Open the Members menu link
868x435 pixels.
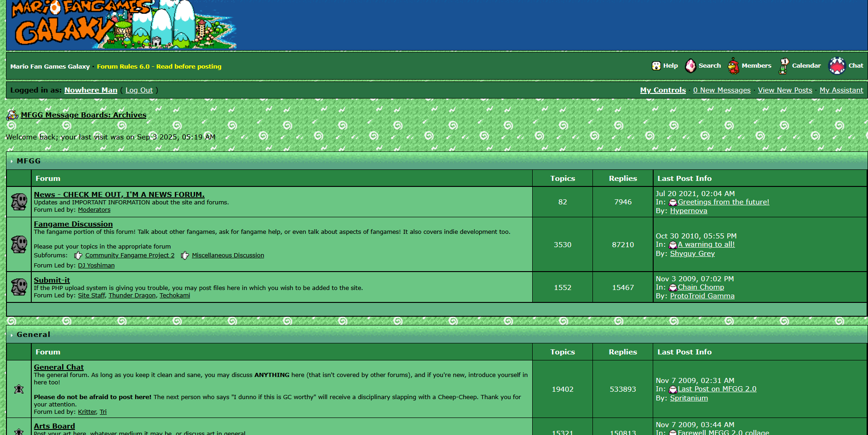click(756, 66)
